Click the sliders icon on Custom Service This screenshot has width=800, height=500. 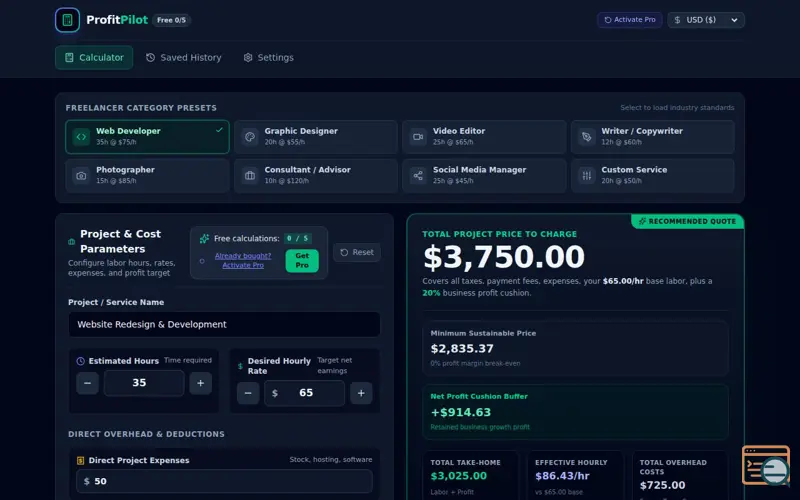[x=587, y=176]
